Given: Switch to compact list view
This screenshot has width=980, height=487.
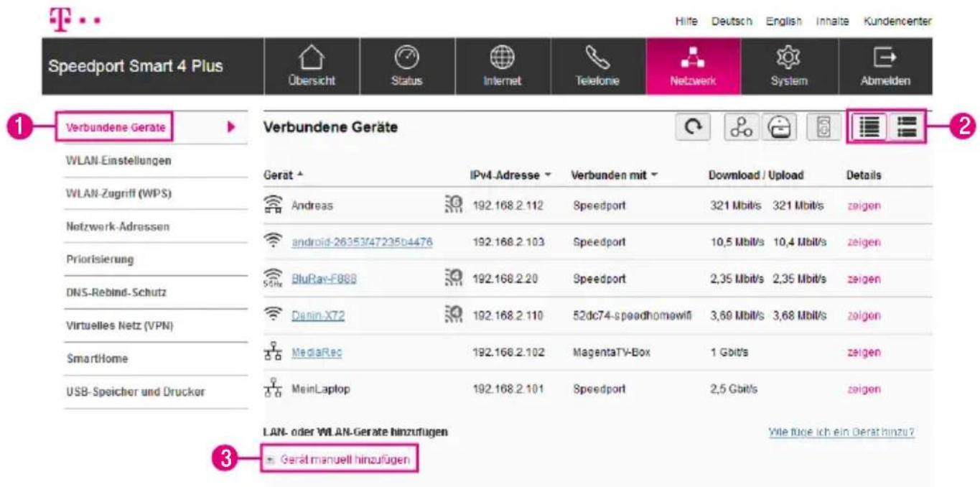Looking at the screenshot, I should tap(868, 127).
